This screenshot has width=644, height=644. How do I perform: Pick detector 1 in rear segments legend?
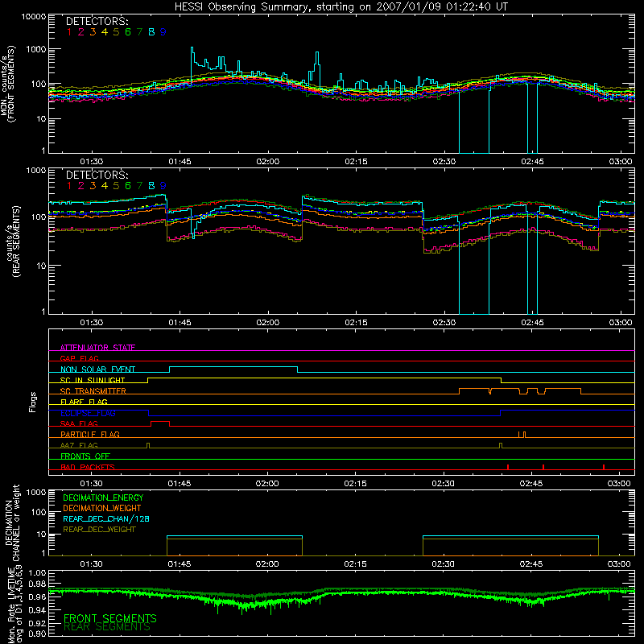pyautogui.click(x=69, y=186)
